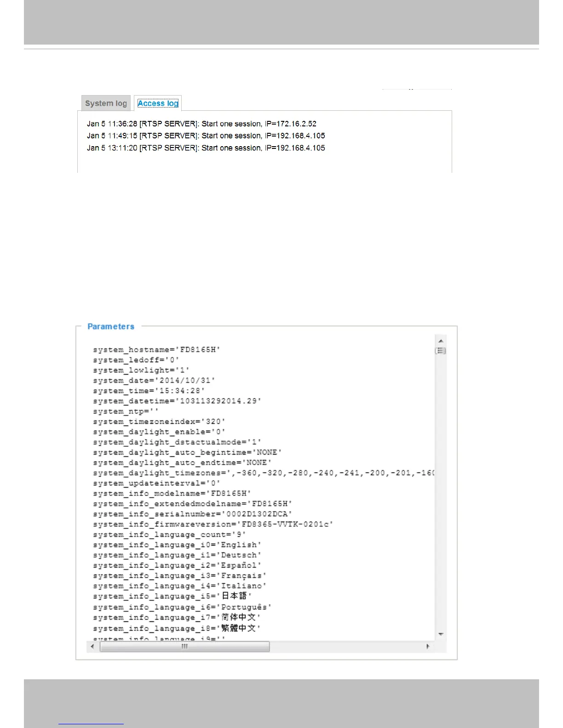Click the empty horizontal scrollbar track area

(x=346, y=646)
